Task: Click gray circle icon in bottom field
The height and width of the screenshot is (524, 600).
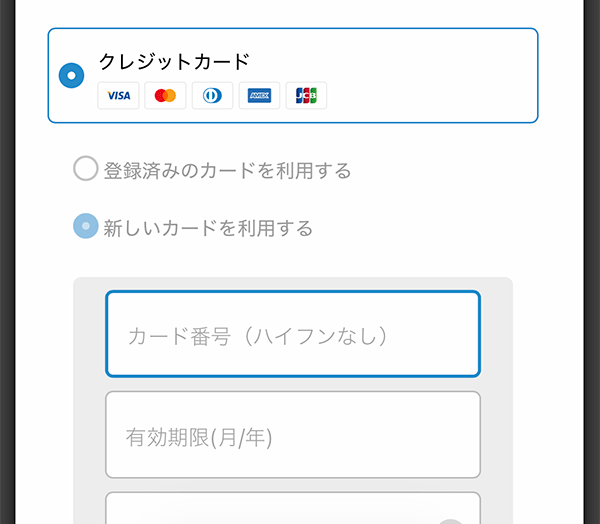Action: point(451,520)
